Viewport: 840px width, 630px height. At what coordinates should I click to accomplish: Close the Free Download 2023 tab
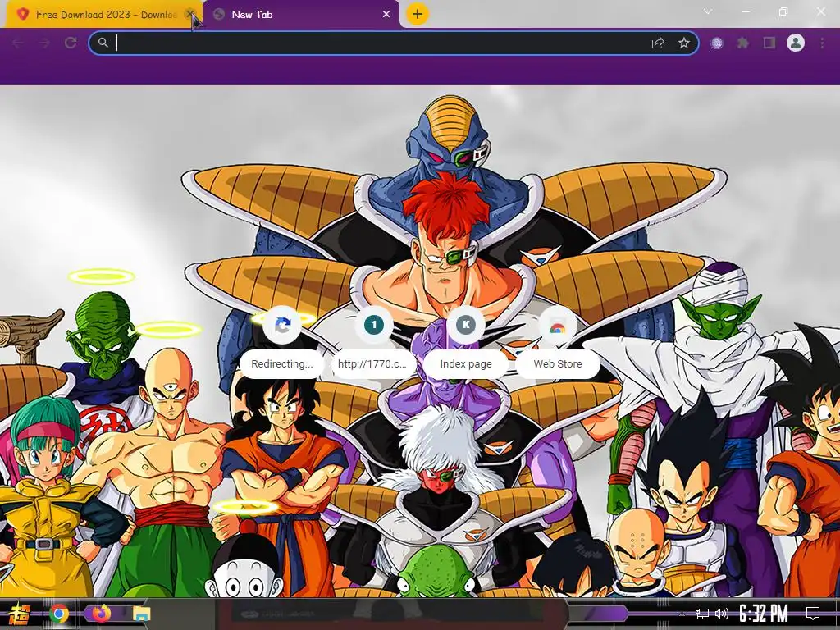click(189, 15)
